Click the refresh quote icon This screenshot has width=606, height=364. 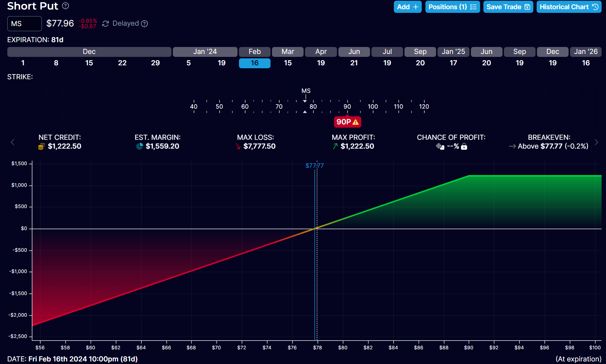point(105,23)
